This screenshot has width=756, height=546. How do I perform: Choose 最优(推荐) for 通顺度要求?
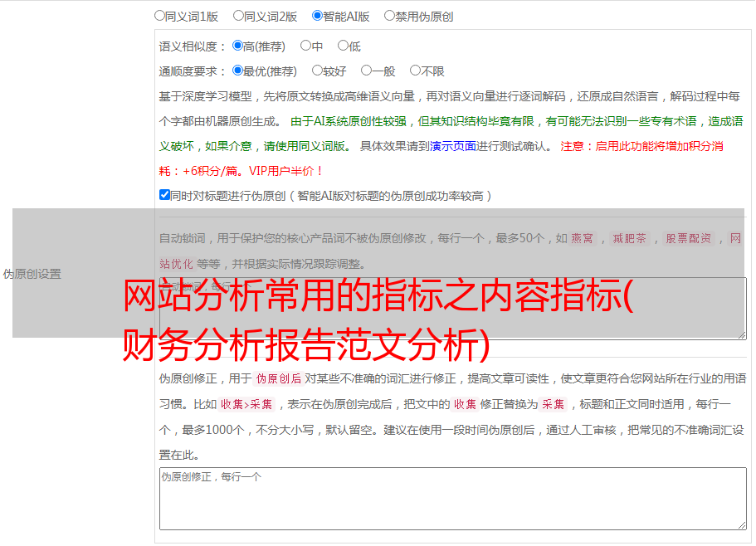[x=237, y=71]
